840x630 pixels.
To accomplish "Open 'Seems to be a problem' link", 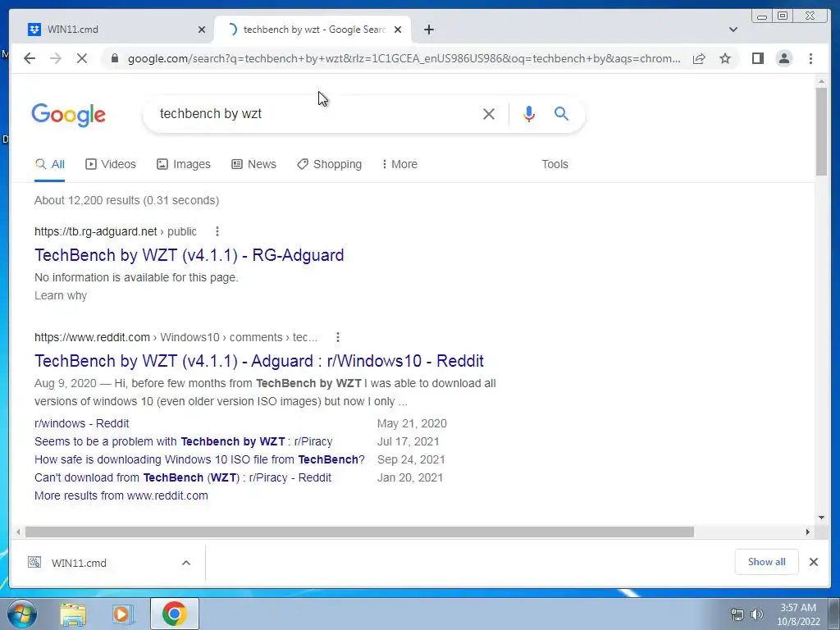I will (x=183, y=441).
